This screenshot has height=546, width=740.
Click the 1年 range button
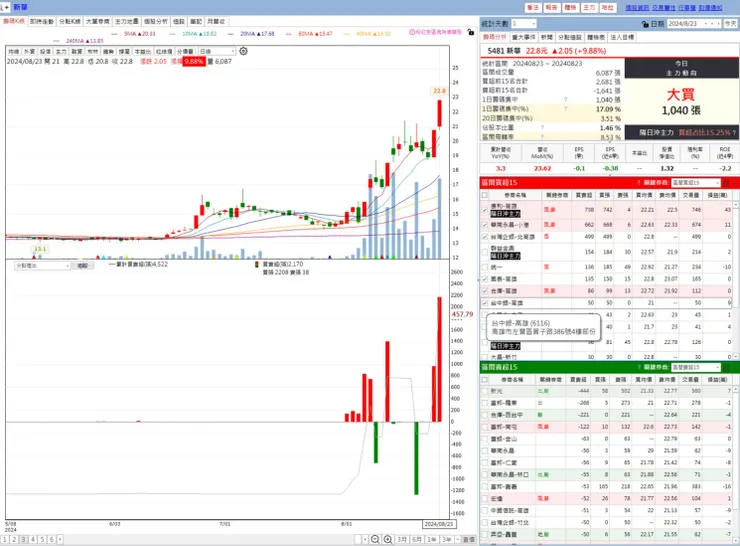coord(431,539)
